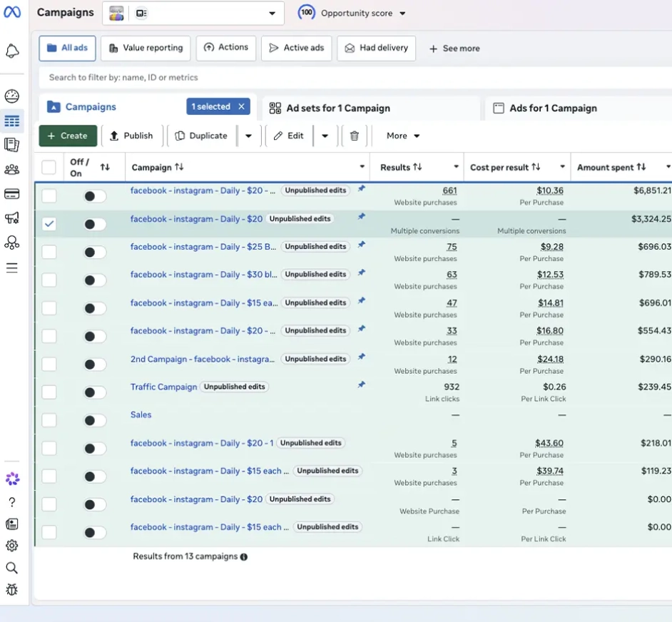Open Cost per result column dropdown arrow
The image size is (672, 622).
562,167
